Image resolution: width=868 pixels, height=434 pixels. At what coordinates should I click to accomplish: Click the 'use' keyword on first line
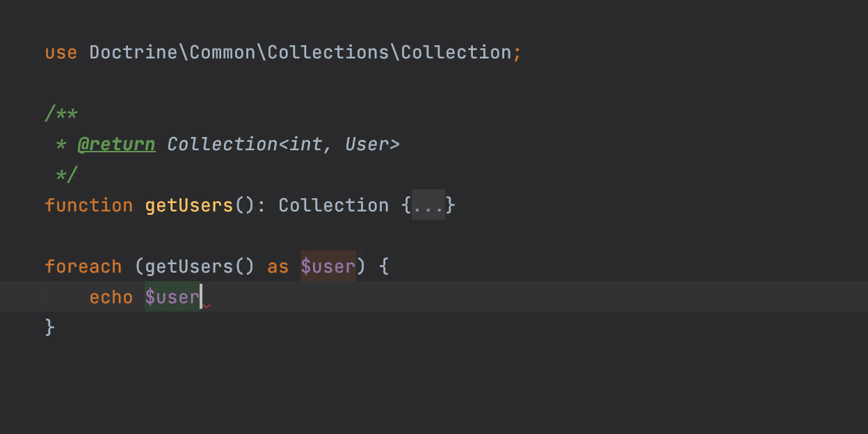61,52
